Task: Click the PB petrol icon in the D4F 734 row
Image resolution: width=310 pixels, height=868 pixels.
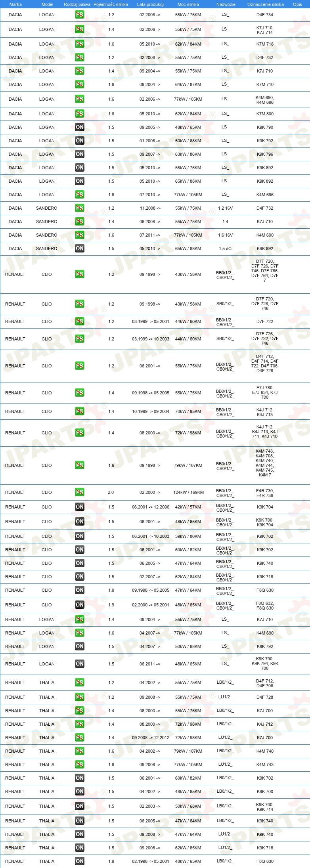Action: tap(79, 15)
